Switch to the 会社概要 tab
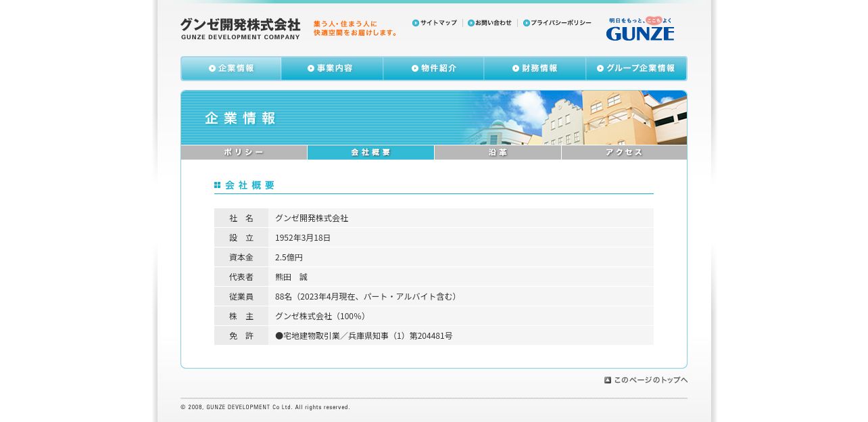The height and width of the screenshot is (422, 868). (370, 152)
